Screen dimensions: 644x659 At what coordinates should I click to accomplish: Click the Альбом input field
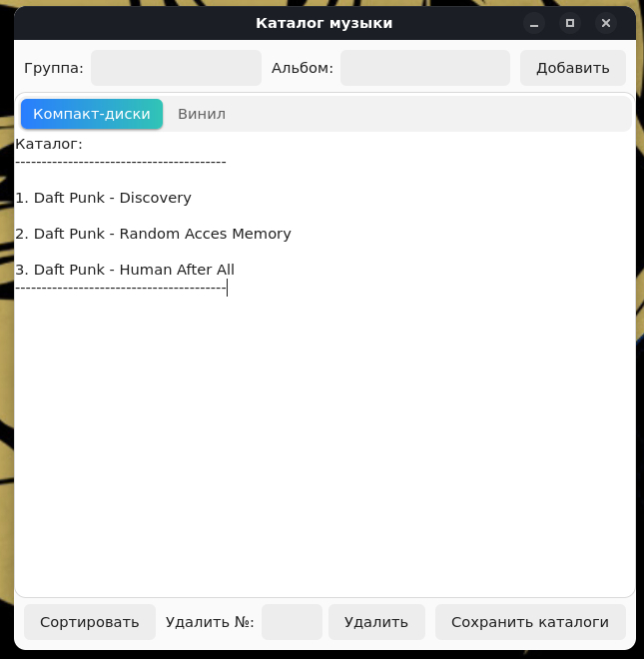coord(425,68)
